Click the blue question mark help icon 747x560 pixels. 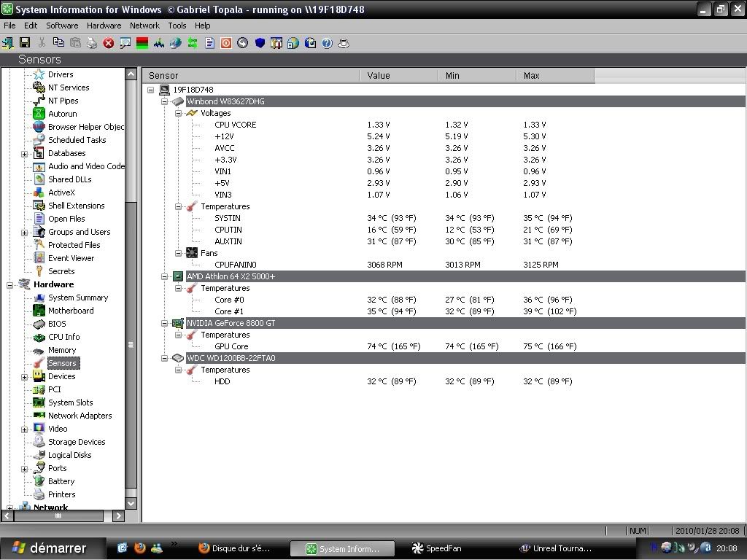coord(327,43)
